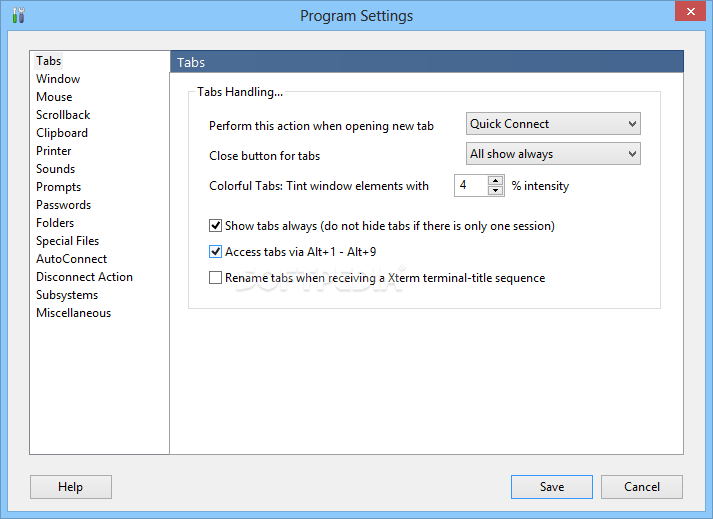Enable Rename tabs on Xterm title sequence
This screenshot has width=713, height=519.
pyautogui.click(x=215, y=277)
